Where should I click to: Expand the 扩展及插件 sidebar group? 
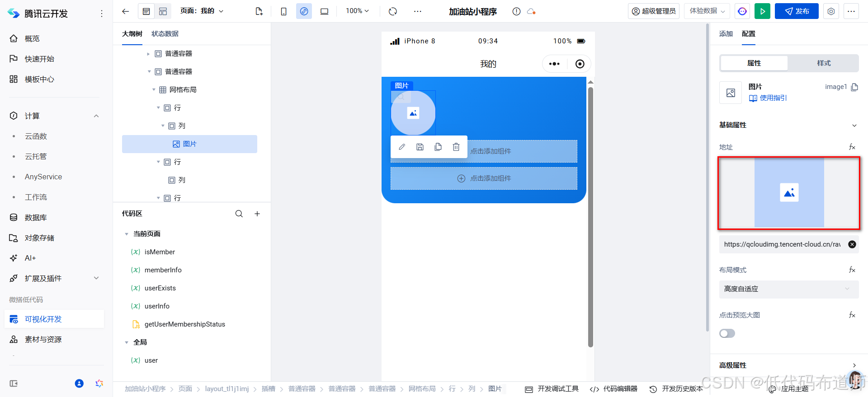(96, 278)
